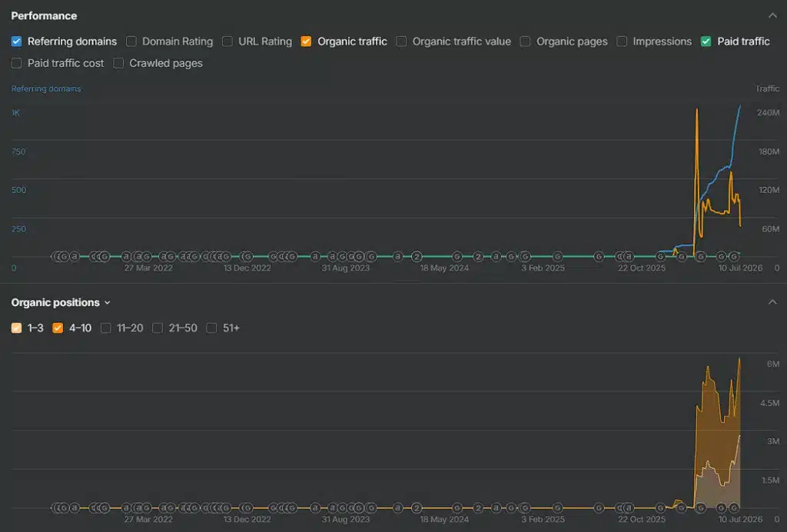Click the 120M axis value
Viewport: 787px width, 532px height.
pyautogui.click(x=769, y=190)
